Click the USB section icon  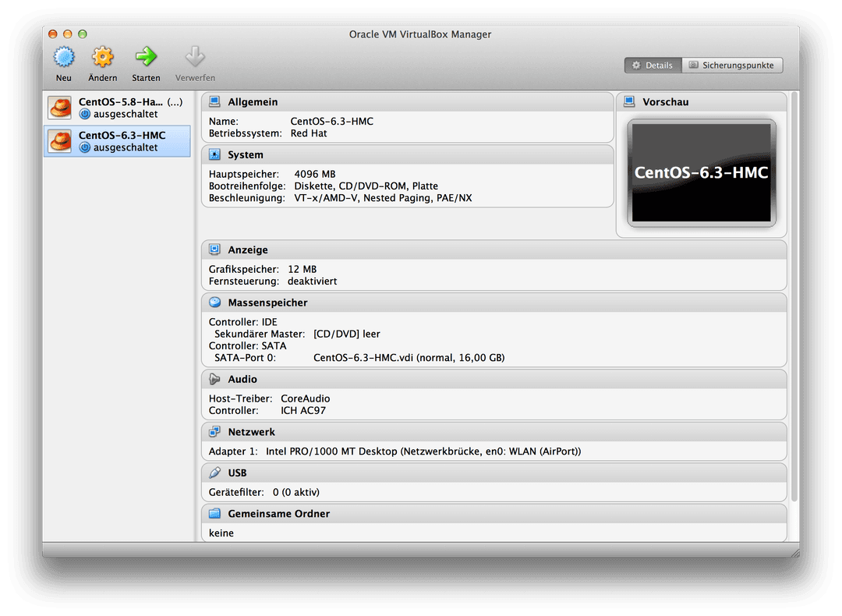(x=214, y=473)
